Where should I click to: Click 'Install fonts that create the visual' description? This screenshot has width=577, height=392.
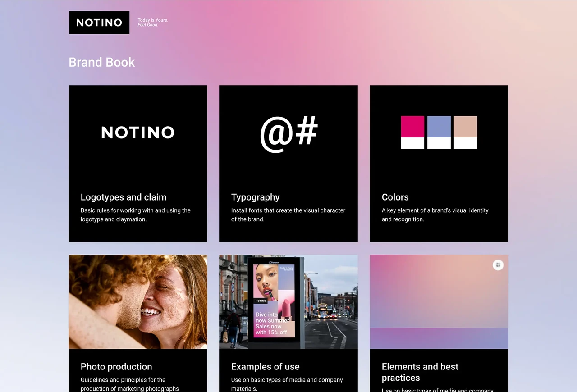tap(288, 214)
